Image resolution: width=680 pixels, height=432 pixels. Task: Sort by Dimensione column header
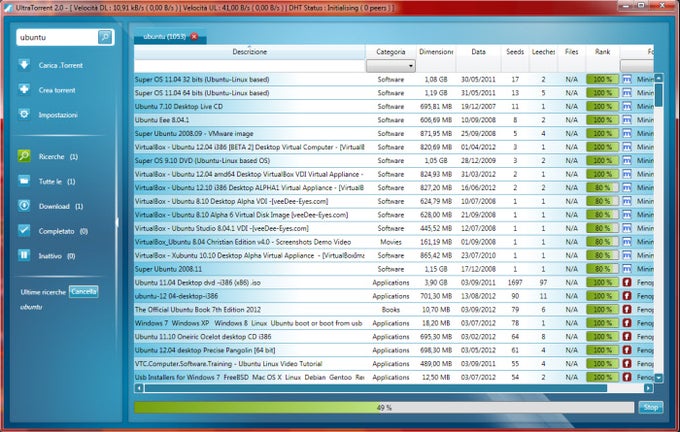(436, 52)
